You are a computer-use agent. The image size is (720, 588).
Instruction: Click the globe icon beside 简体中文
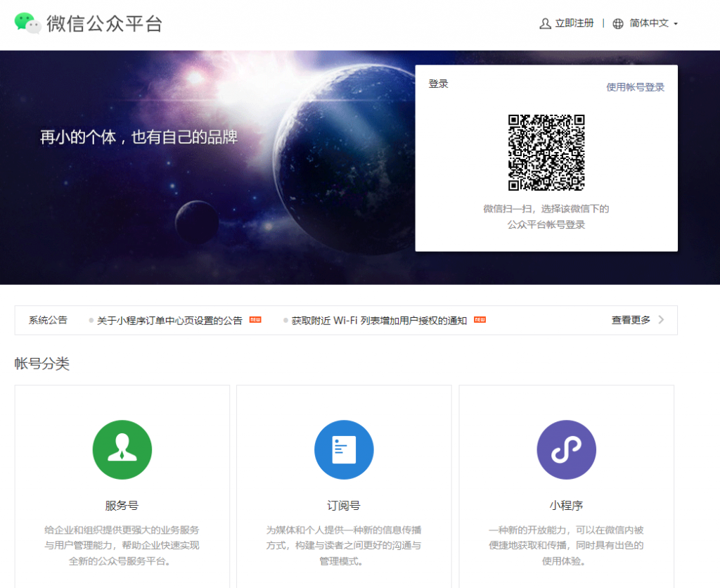point(617,23)
